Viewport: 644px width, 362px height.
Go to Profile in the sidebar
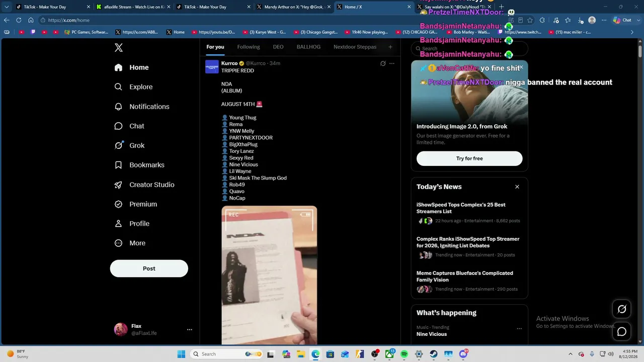click(x=132, y=224)
